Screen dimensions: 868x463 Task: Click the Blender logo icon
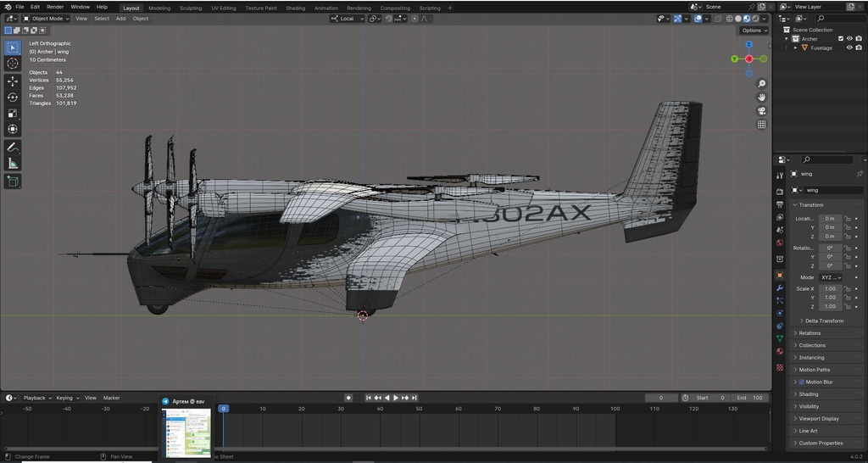7,7
